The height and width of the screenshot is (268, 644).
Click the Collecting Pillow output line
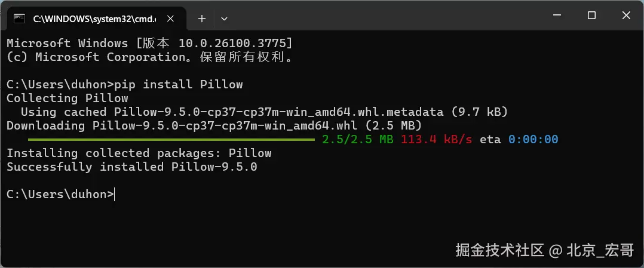click(68, 98)
